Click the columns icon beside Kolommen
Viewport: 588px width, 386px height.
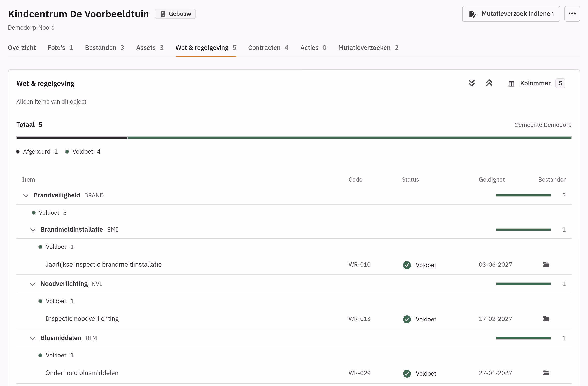point(511,84)
